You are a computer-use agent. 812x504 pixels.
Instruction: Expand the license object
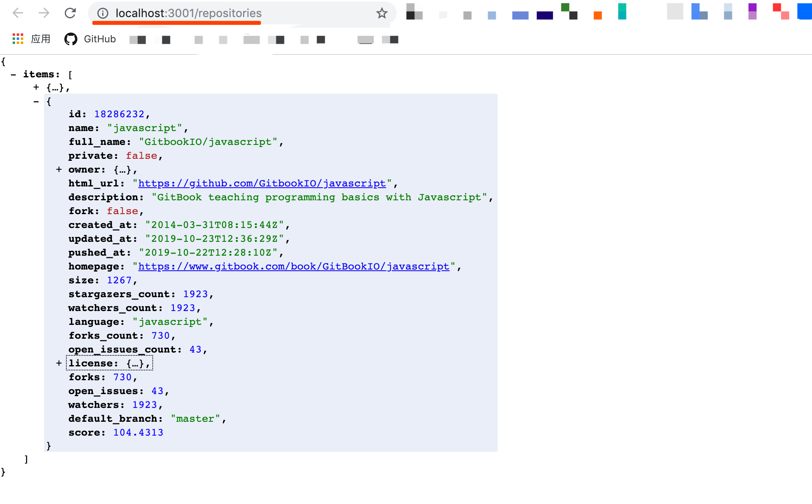click(59, 363)
